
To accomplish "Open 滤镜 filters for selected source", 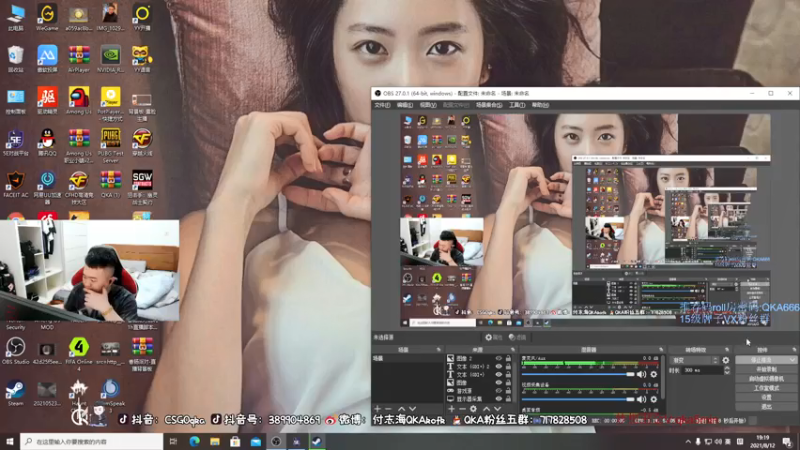I will pos(517,337).
